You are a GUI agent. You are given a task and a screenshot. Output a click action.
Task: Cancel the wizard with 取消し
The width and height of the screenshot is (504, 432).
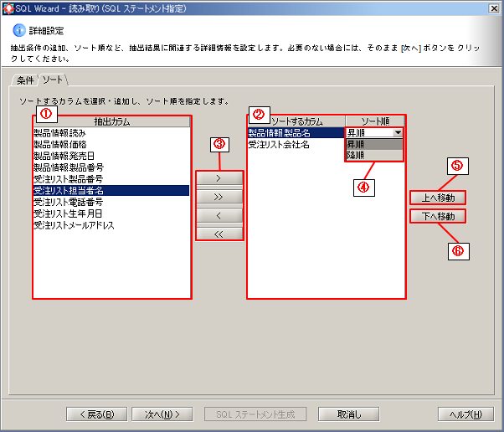[x=350, y=414]
